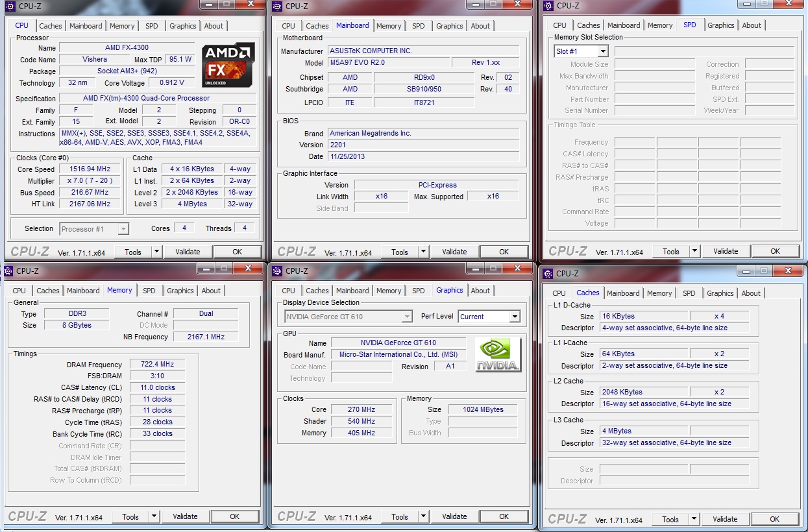Click the DRAM Frequency 722.4 MHz value

click(x=157, y=365)
